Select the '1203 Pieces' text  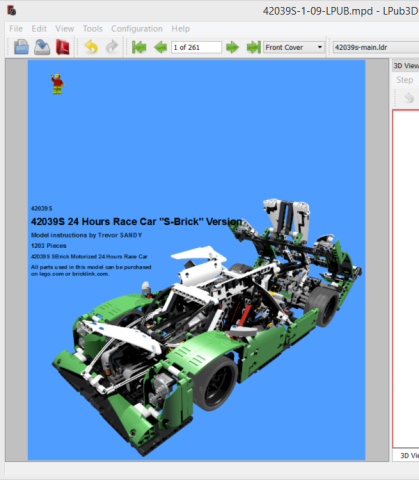(x=49, y=246)
